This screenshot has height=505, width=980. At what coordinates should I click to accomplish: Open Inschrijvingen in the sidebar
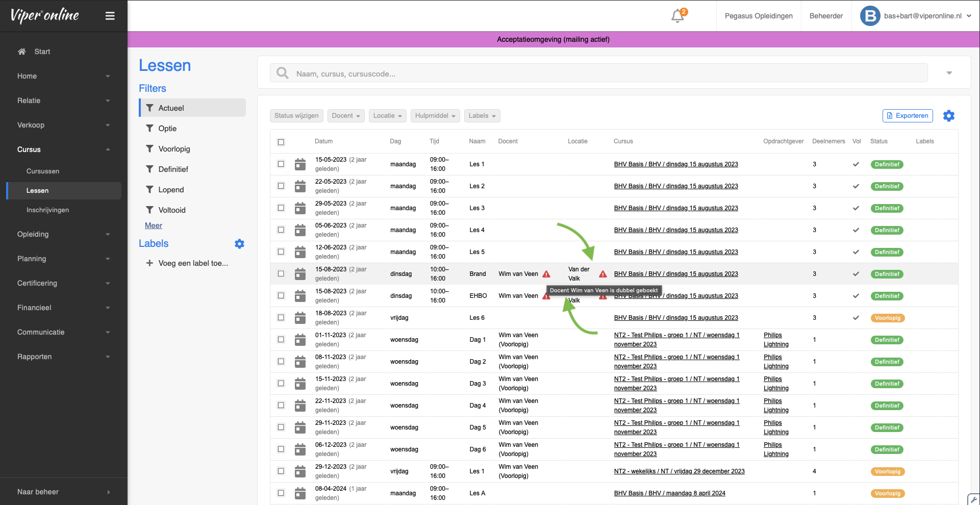(47, 210)
